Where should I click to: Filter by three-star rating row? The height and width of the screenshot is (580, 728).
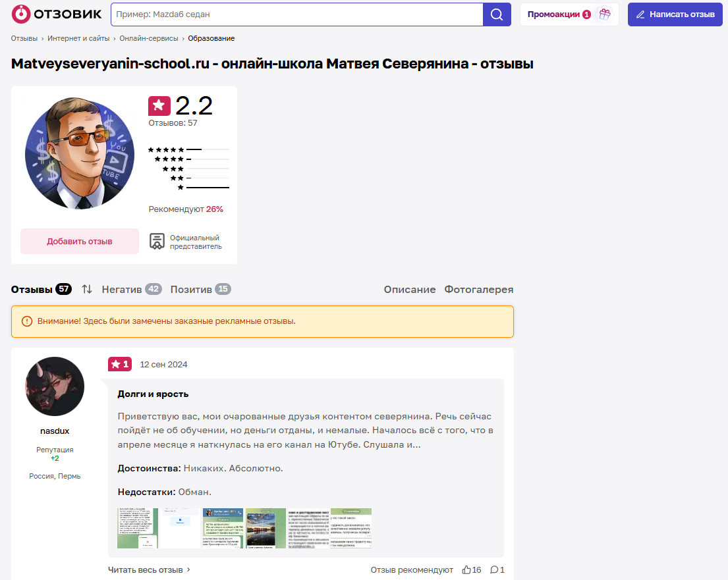tap(196, 169)
